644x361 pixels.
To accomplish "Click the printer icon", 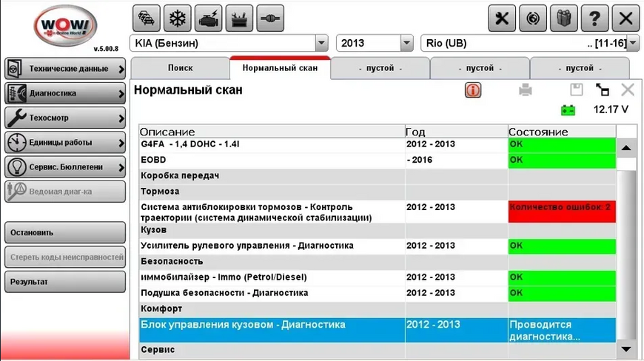I will pyautogui.click(x=526, y=90).
